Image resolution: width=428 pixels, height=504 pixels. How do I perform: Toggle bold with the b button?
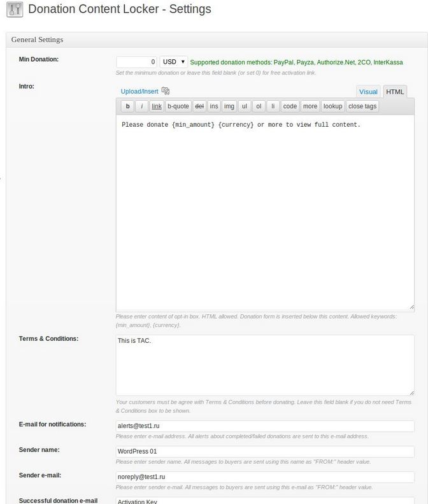(x=127, y=106)
